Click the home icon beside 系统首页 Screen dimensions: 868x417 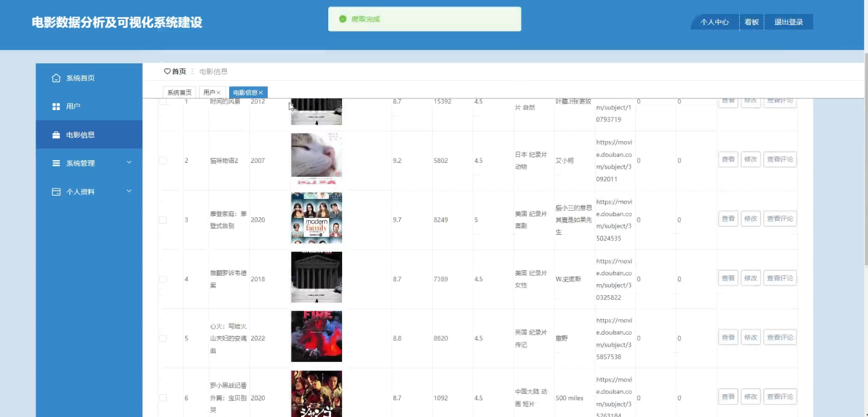(56, 78)
